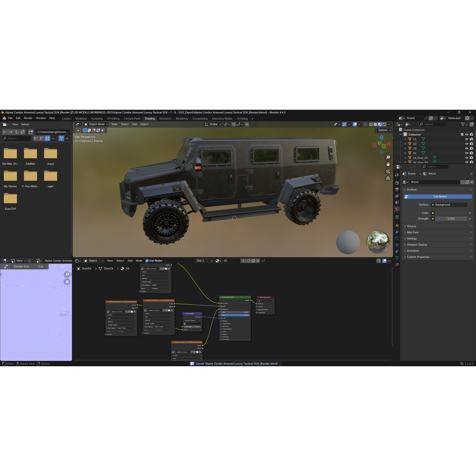Open Global transform orientation dropdown
Image resolution: width=476 pixels, height=476 pixels.
click(x=213, y=124)
